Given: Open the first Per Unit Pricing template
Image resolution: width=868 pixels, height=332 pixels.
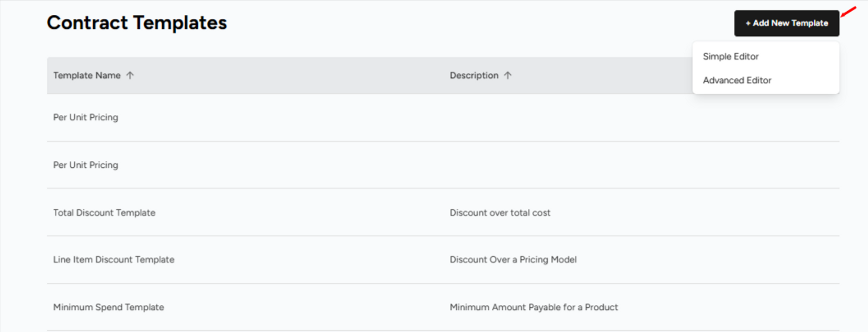Looking at the screenshot, I should pyautogui.click(x=85, y=117).
